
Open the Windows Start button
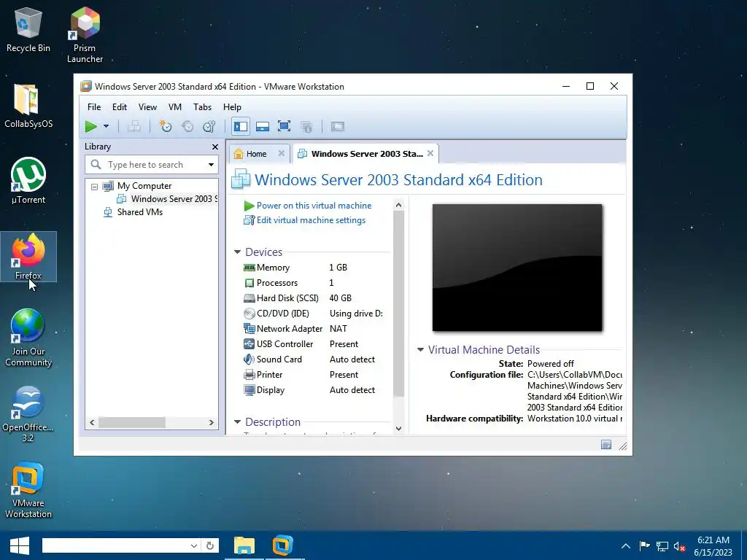tap(20, 545)
